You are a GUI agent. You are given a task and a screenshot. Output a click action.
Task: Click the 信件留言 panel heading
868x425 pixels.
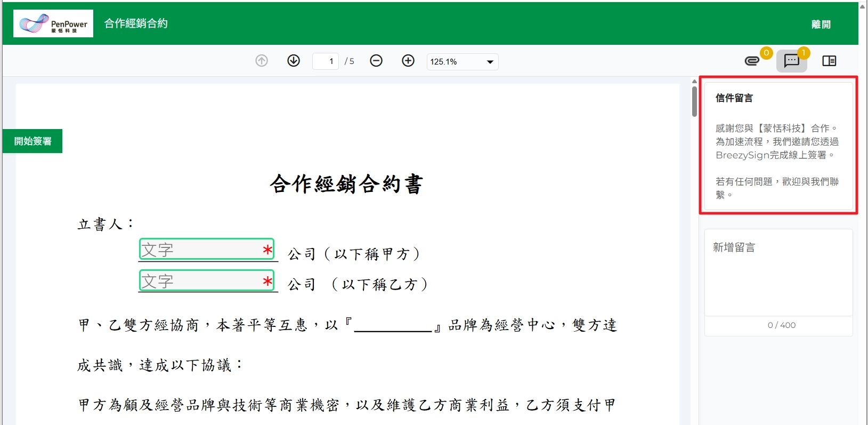(734, 98)
